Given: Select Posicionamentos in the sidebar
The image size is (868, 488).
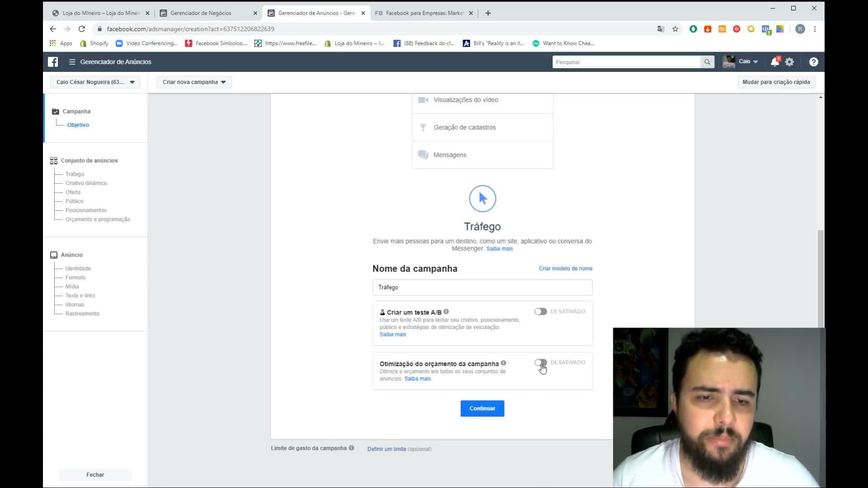Looking at the screenshot, I should pyautogui.click(x=86, y=210).
